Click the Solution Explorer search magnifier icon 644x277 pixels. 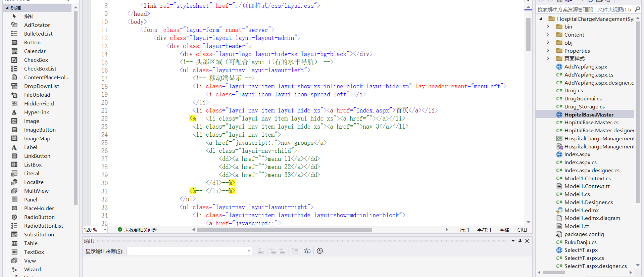[x=638, y=9]
